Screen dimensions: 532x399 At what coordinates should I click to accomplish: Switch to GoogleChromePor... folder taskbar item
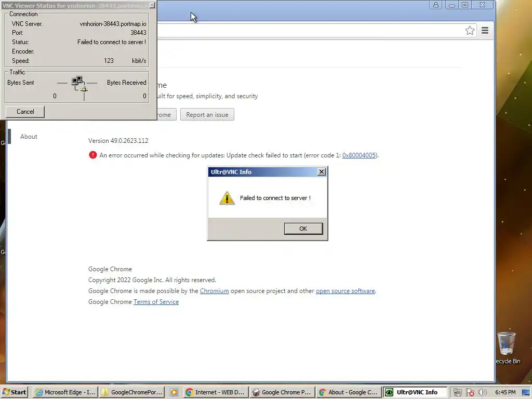click(132, 392)
